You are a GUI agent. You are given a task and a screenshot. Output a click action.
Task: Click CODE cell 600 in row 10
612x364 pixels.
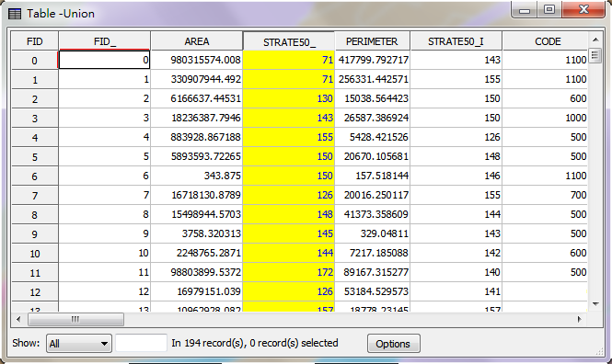coord(545,253)
